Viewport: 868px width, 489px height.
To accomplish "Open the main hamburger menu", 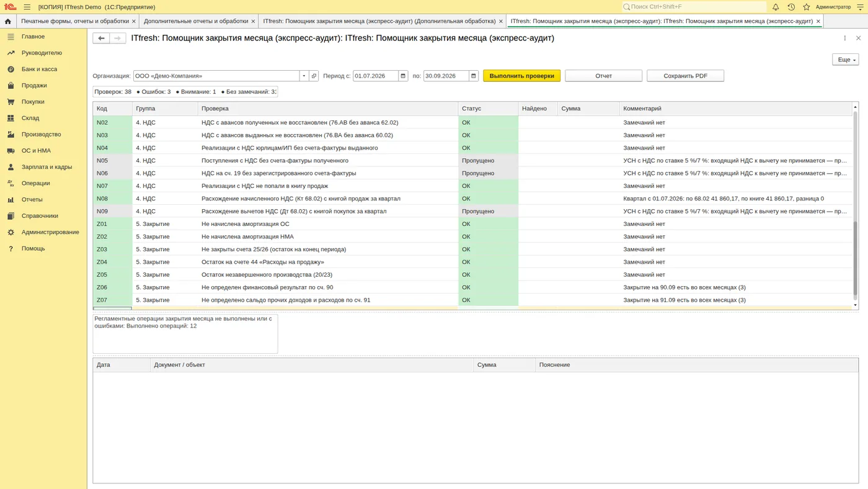I will tap(27, 7).
